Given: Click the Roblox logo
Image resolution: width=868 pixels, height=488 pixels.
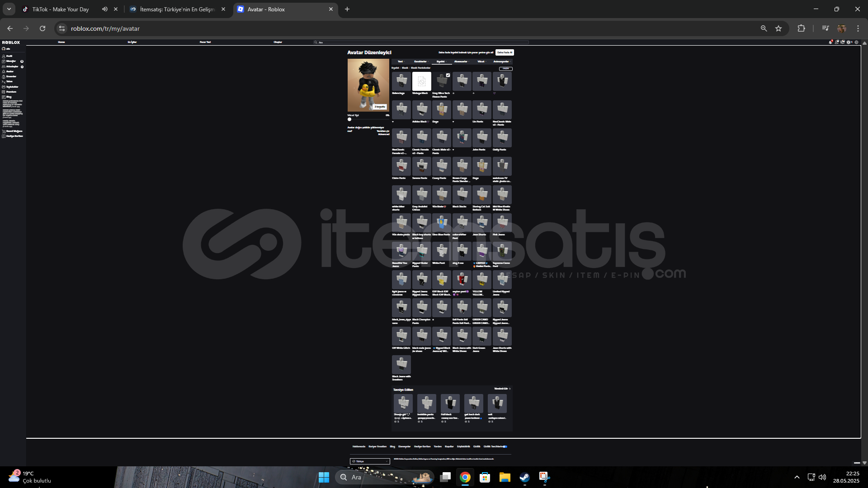Looking at the screenshot, I should (11, 42).
